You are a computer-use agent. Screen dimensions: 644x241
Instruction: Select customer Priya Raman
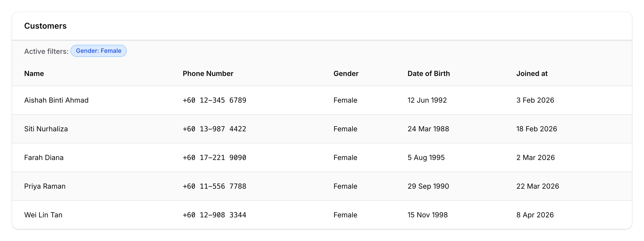point(45,186)
